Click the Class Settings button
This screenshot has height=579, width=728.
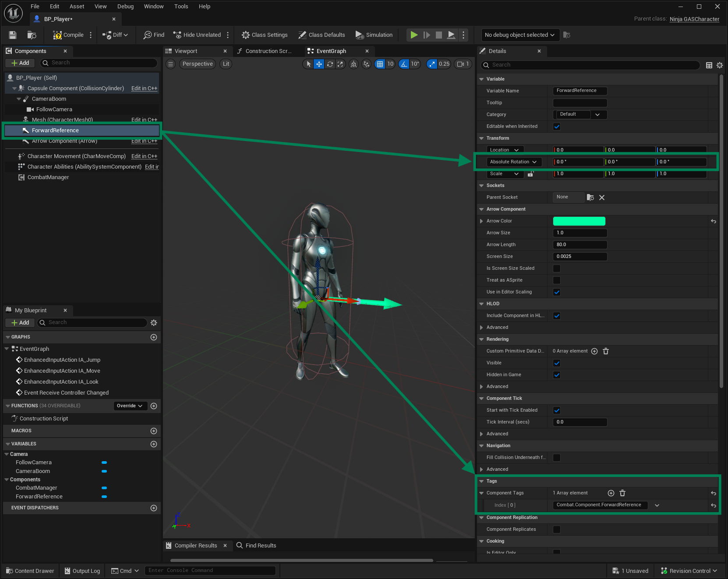(265, 35)
